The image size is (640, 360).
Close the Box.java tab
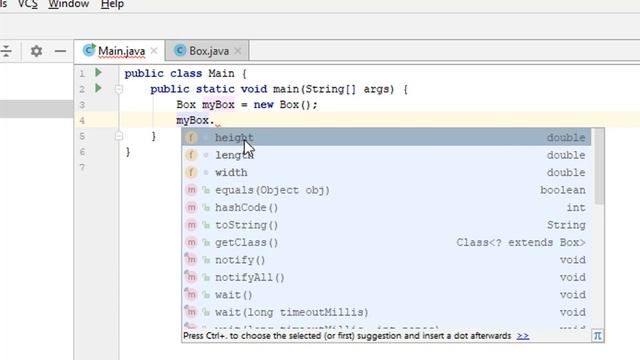[238, 51]
